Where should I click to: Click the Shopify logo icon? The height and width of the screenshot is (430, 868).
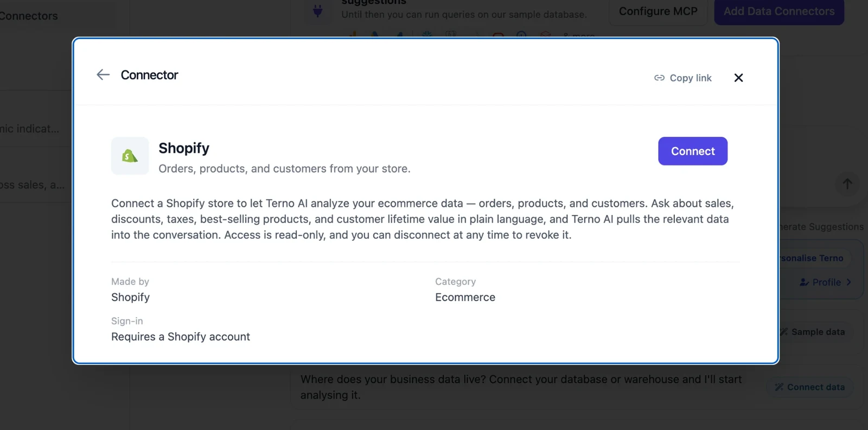[130, 156]
